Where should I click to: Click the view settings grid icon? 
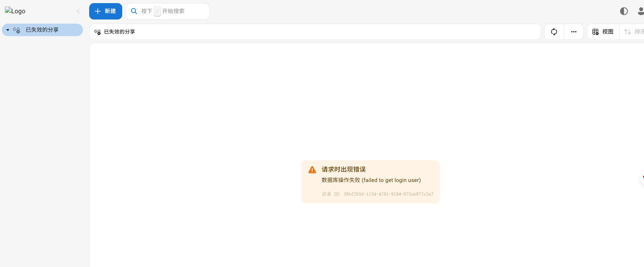click(x=596, y=31)
